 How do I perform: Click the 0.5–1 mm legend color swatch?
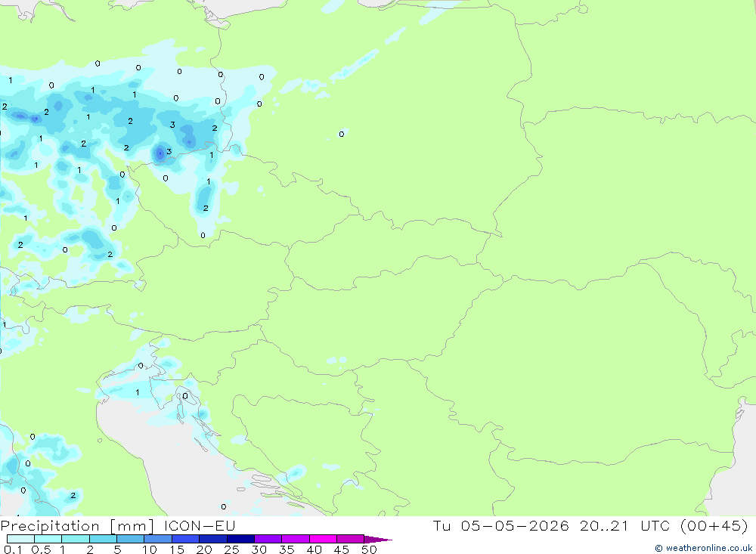pos(48,539)
